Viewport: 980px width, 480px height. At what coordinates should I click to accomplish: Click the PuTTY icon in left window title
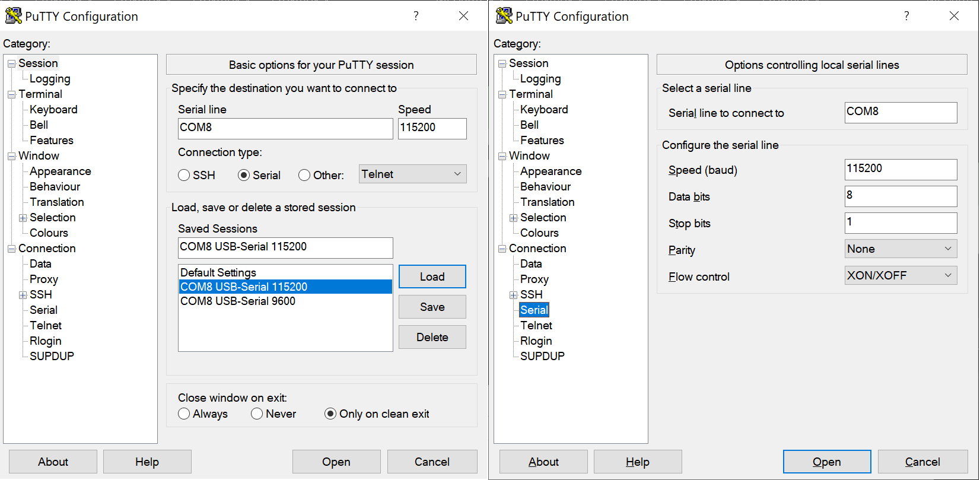coord(13,16)
